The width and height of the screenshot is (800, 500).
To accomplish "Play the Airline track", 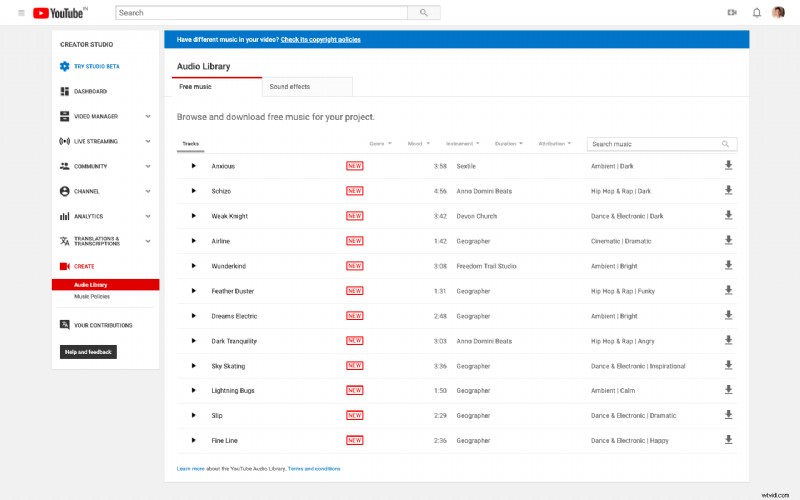I will point(194,241).
